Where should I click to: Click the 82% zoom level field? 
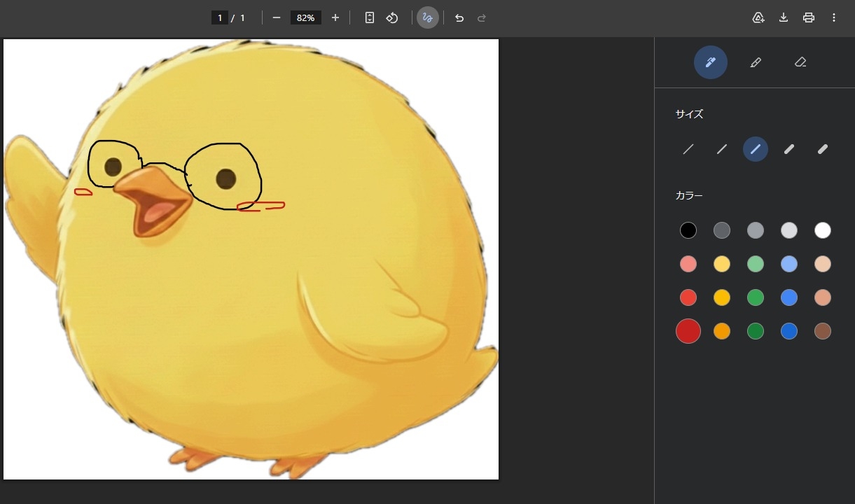pos(305,17)
